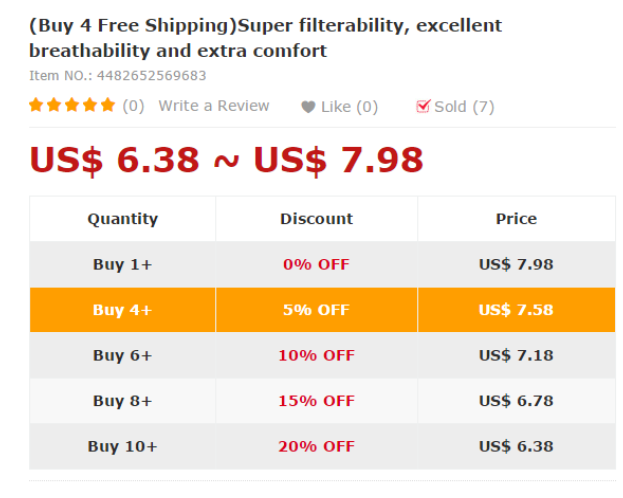623x498 pixels.
Task: Click the 10% OFF discount cell
Action: [x=316, y=356]
